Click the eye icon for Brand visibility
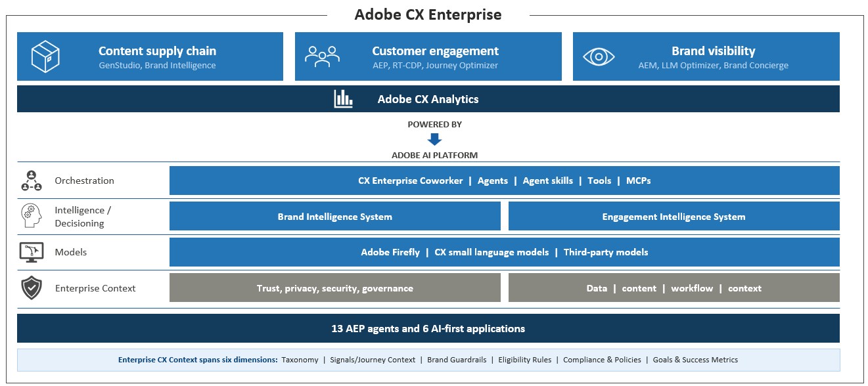Screen dimensions: 868x386 pyautogui.click(x=598, y=56)
